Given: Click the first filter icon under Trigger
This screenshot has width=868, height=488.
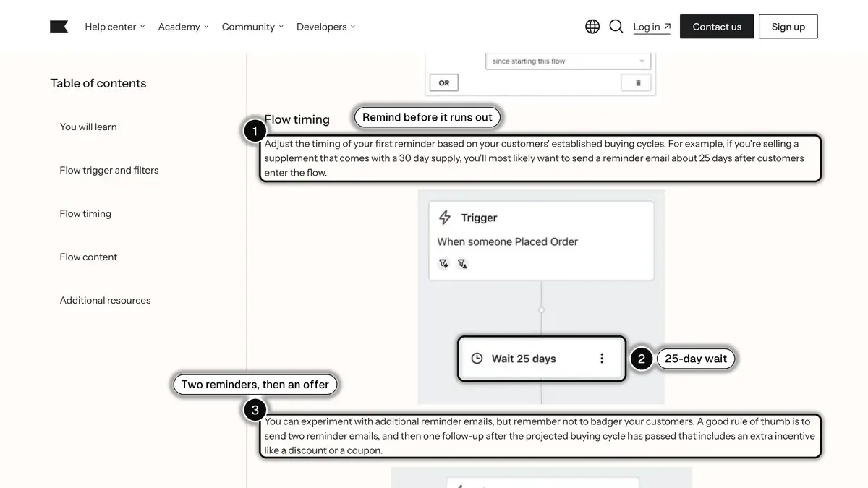Looking at the screenshot, I should [444, 264].
